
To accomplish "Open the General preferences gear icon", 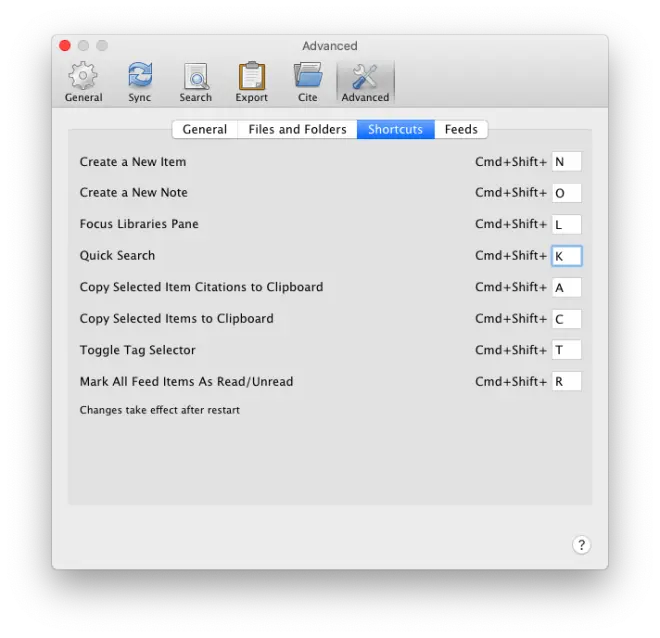I will 83,76.
